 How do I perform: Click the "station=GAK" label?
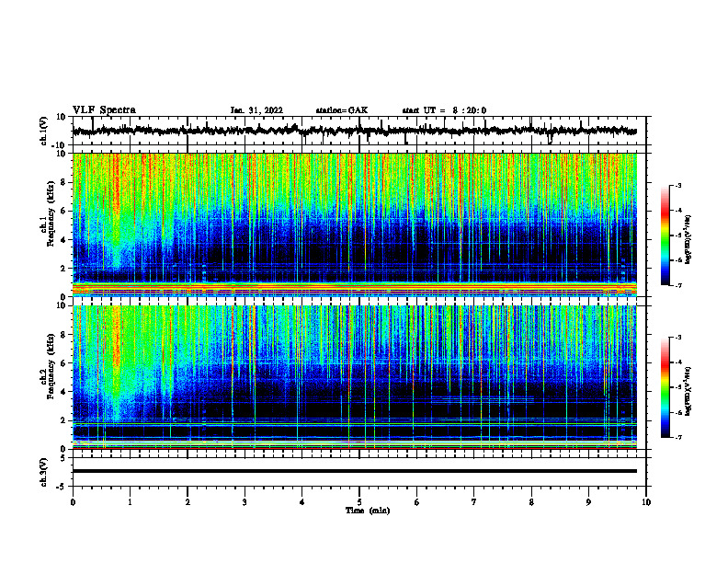(x=342, y=110)
